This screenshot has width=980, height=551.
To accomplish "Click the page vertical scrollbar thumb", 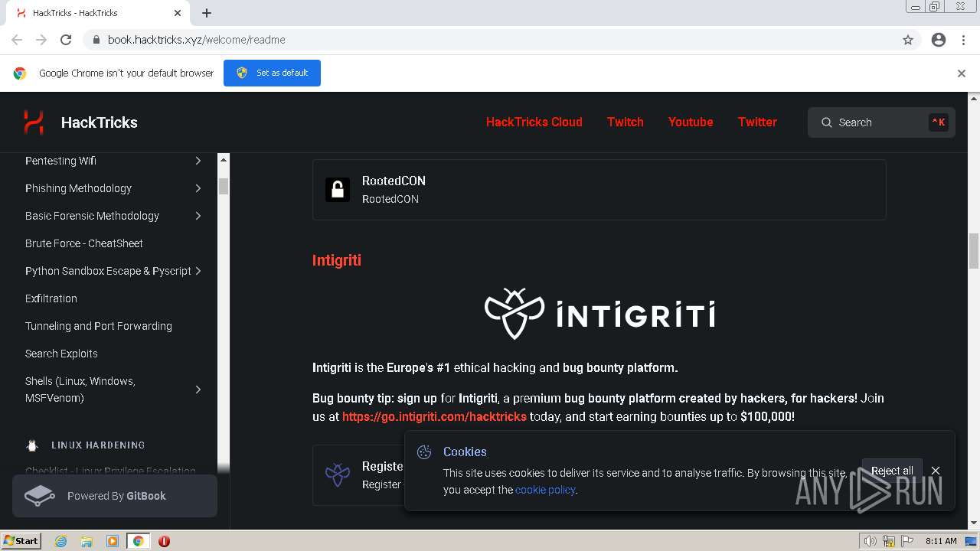I will [974, 251].
